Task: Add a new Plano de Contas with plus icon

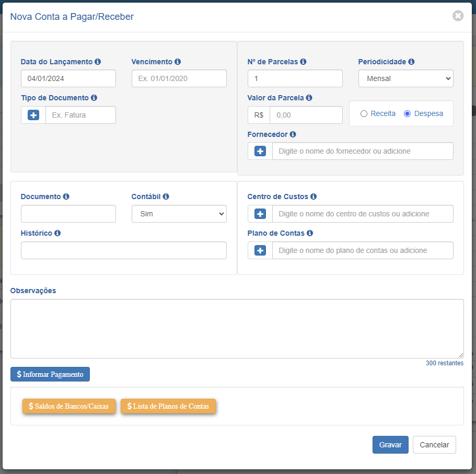Action: point(260,250)
